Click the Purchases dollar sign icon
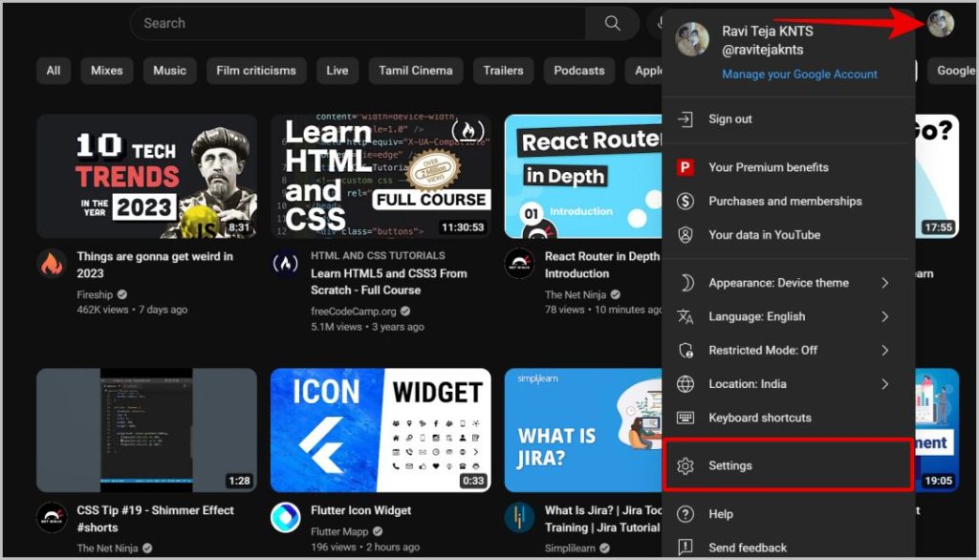The height and width of the screenshot is (560, 979). click(685, 201)
